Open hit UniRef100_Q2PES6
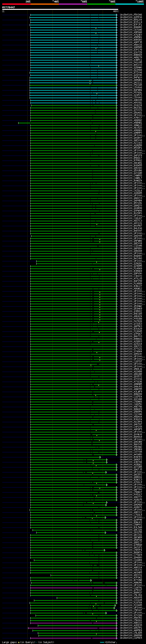This screenshot has width=146, height=644. [x=131, y=17]
